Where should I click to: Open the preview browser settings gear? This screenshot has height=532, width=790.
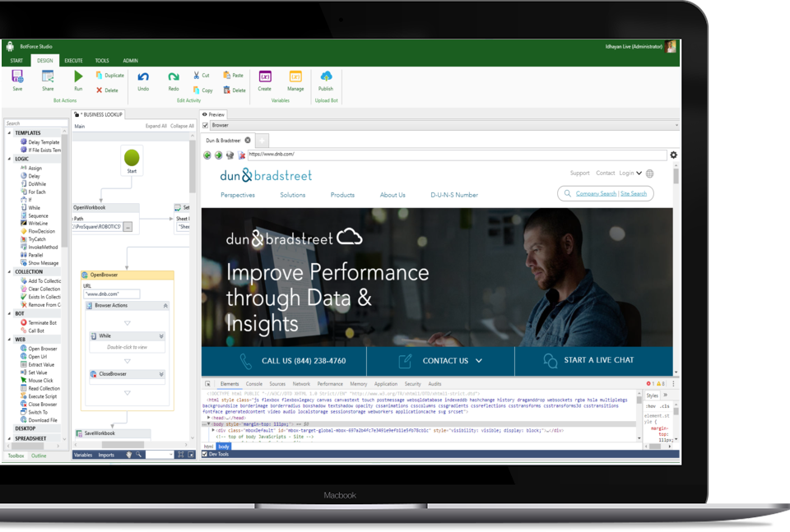(674, 155)
